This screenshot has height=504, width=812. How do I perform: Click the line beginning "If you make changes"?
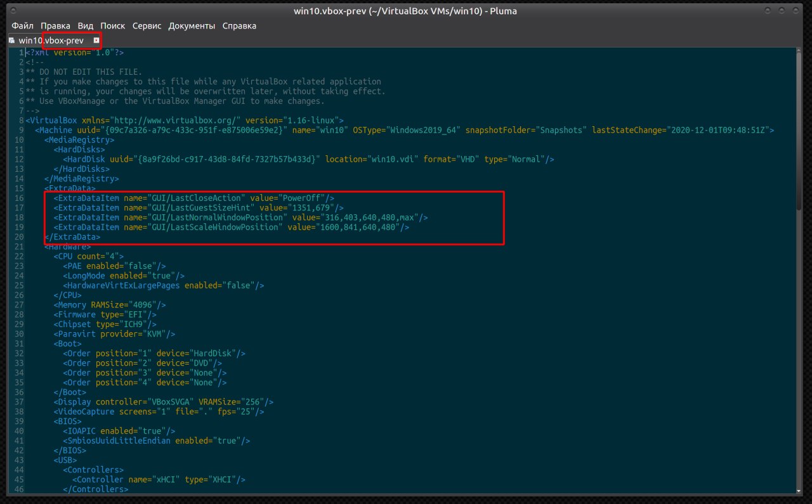tap(203, 82)
